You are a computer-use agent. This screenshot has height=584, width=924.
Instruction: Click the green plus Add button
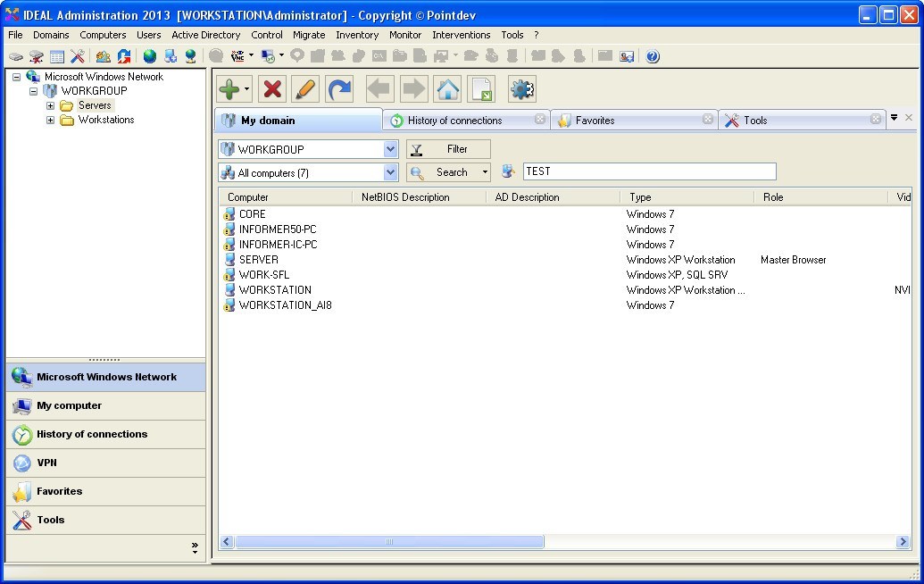click(229, 89)
